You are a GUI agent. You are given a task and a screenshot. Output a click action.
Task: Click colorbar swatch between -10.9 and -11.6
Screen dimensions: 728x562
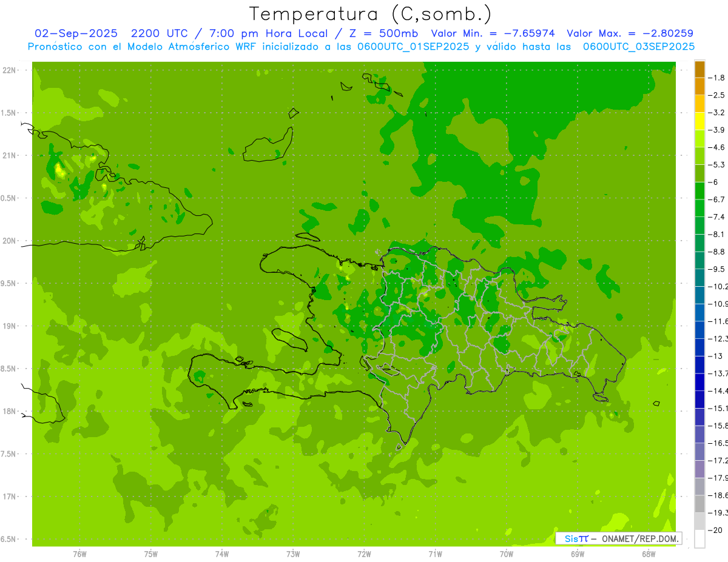click(699, 313)
